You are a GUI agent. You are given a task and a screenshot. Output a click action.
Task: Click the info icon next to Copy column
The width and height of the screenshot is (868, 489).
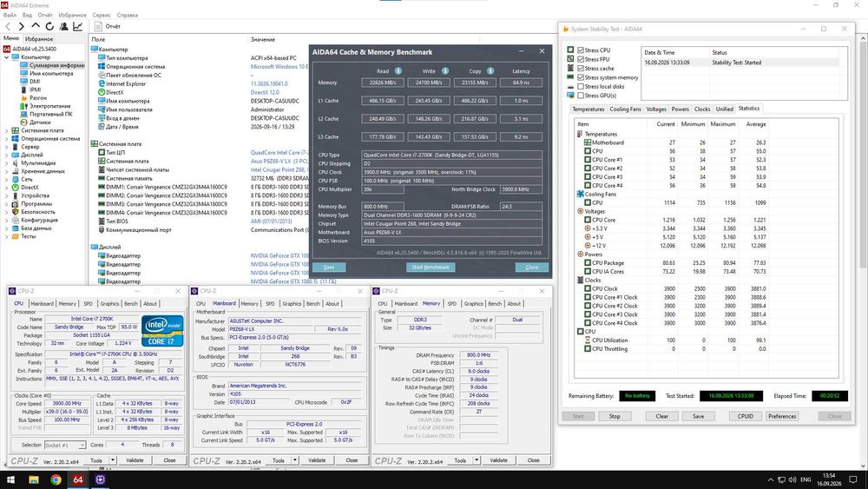click(x=490, y=71)
